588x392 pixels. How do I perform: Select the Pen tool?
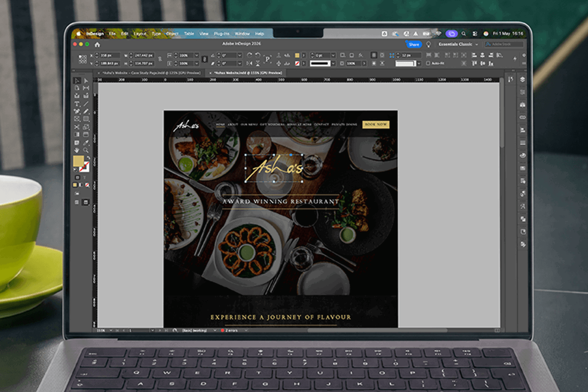pyautogui.click(x=77, y=111)
